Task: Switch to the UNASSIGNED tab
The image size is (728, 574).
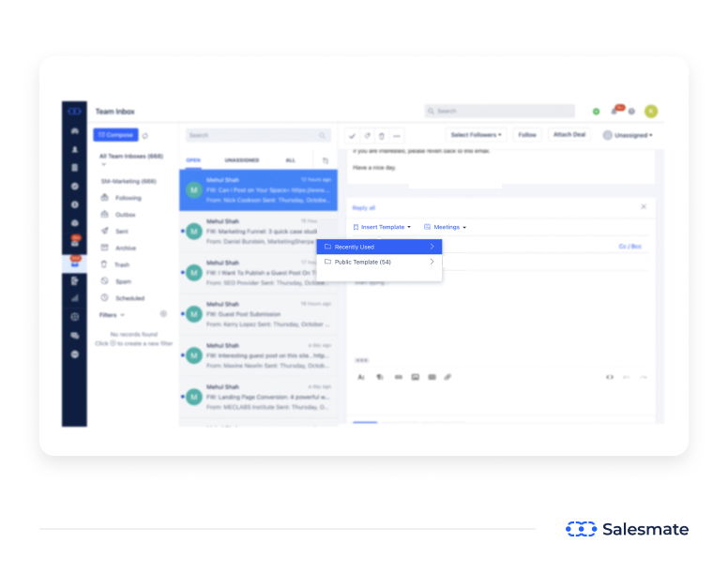Action: pyautogui.click(x=242, y=160)
